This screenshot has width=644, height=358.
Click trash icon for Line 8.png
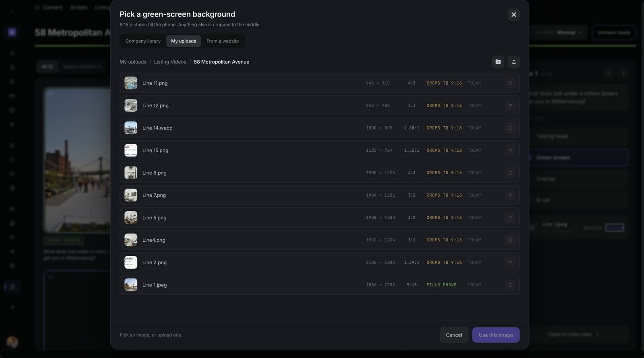click(x=510, y=173)
